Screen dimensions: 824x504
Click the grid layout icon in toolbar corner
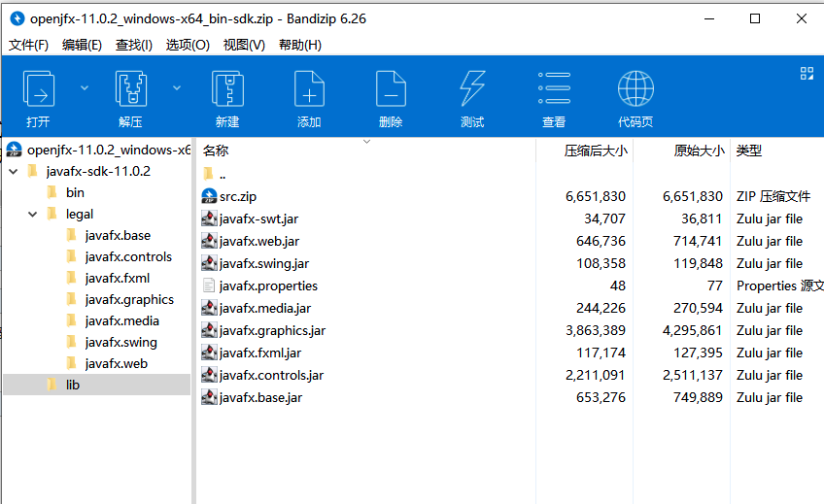(807, 74)
